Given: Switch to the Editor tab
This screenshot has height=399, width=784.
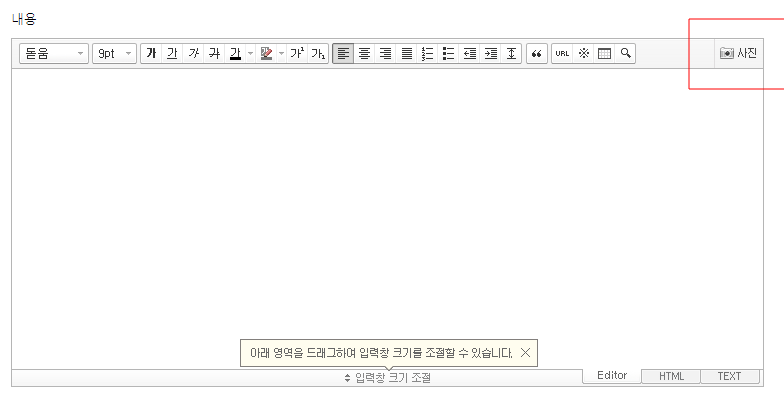Looking at the screenshot, I should click(612, 376).
